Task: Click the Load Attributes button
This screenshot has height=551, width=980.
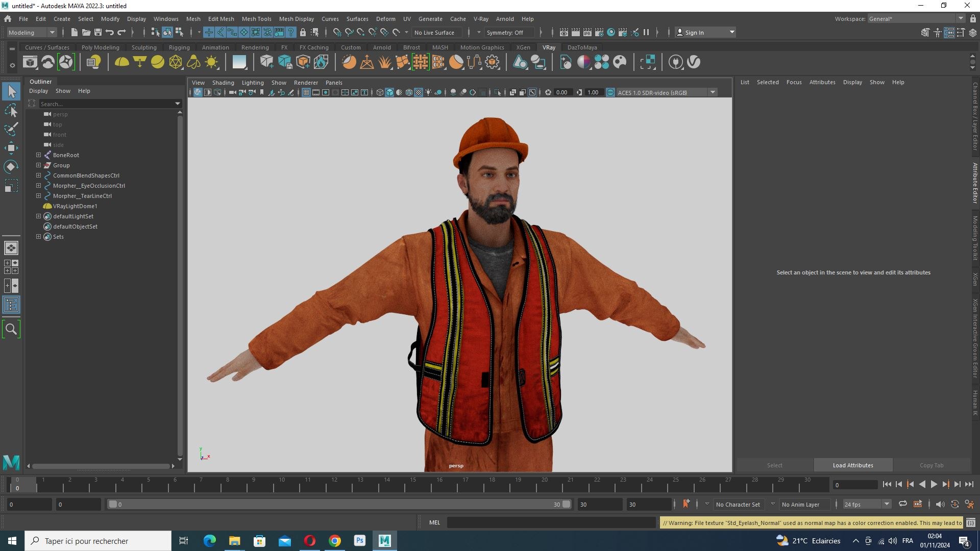Action: tap(852, 465)
